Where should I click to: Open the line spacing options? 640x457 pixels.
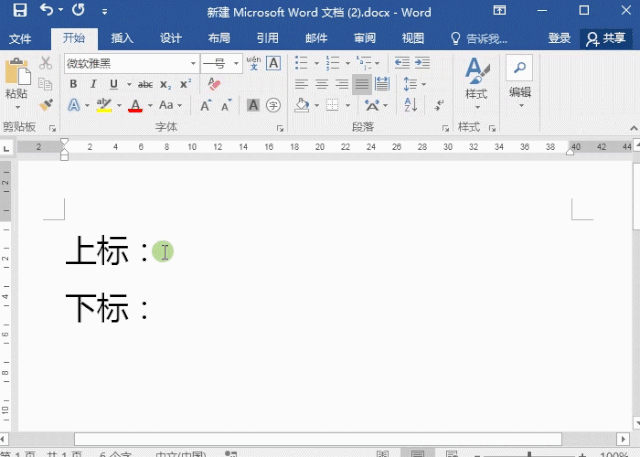click(x=414, y=84)
